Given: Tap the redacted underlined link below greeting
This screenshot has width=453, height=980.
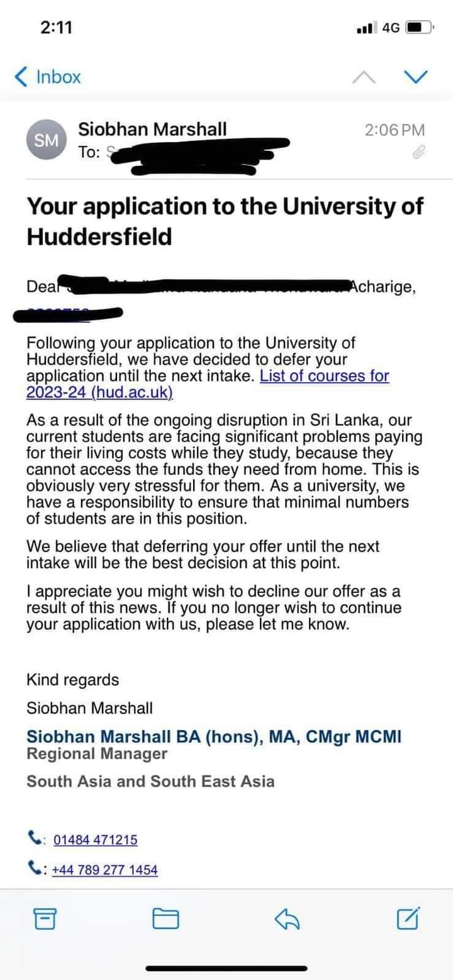Looking at the screenshot, I should [67, 314].
